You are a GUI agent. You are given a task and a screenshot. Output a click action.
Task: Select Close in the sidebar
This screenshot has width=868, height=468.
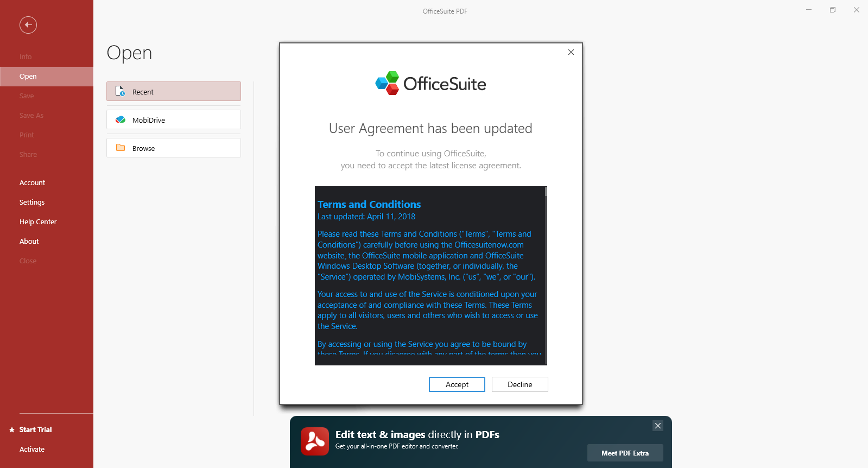(47, 261)
